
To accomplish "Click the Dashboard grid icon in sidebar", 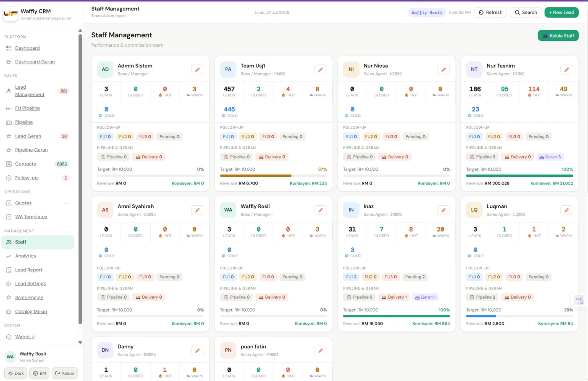I will (x=9, y=48).
